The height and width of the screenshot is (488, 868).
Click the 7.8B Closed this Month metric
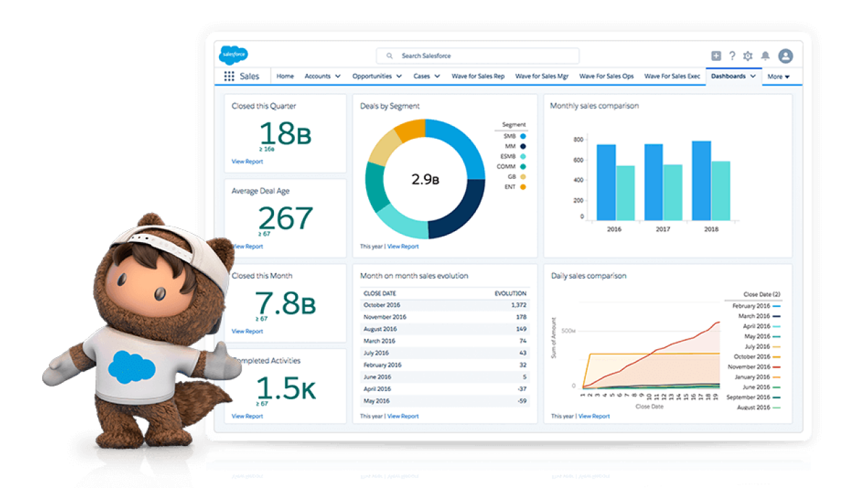[x=285, y=303]
